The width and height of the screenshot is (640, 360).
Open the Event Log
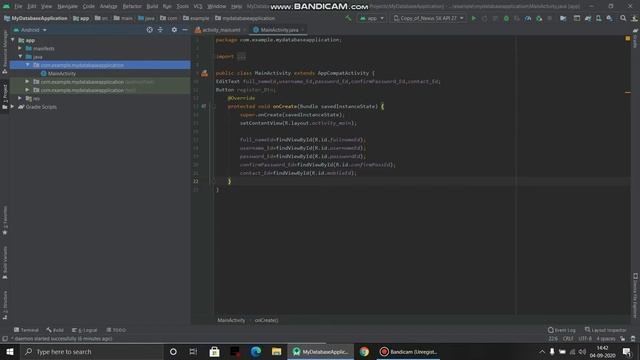click(x=562, y=330)
